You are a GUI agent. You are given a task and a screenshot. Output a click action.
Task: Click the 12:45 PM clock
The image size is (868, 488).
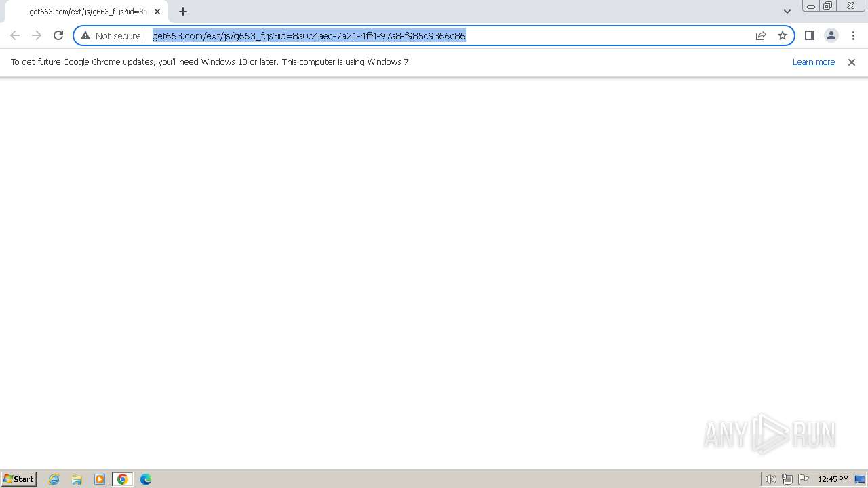point(833,479)
